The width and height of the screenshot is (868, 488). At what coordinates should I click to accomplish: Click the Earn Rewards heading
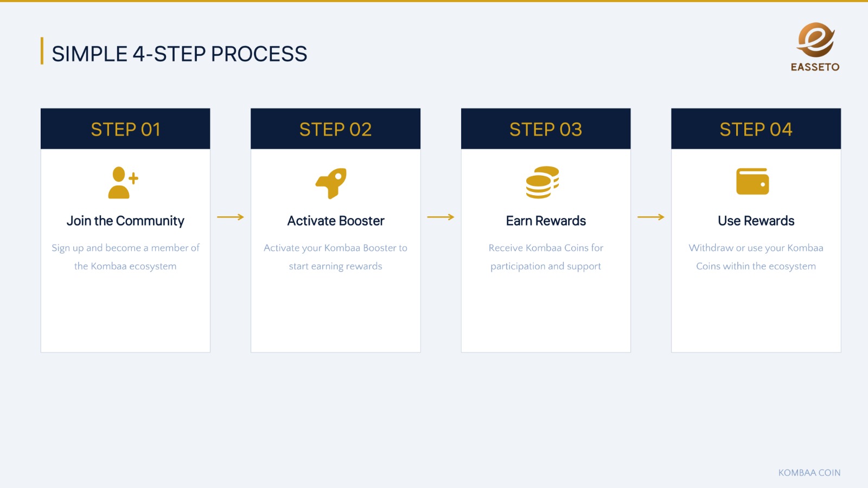(x=546, y=221)
